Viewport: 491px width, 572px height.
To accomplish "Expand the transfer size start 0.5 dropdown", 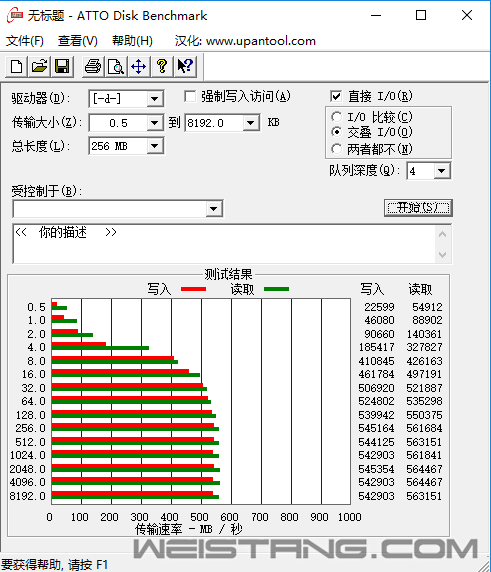I will (x=155, y=123).
